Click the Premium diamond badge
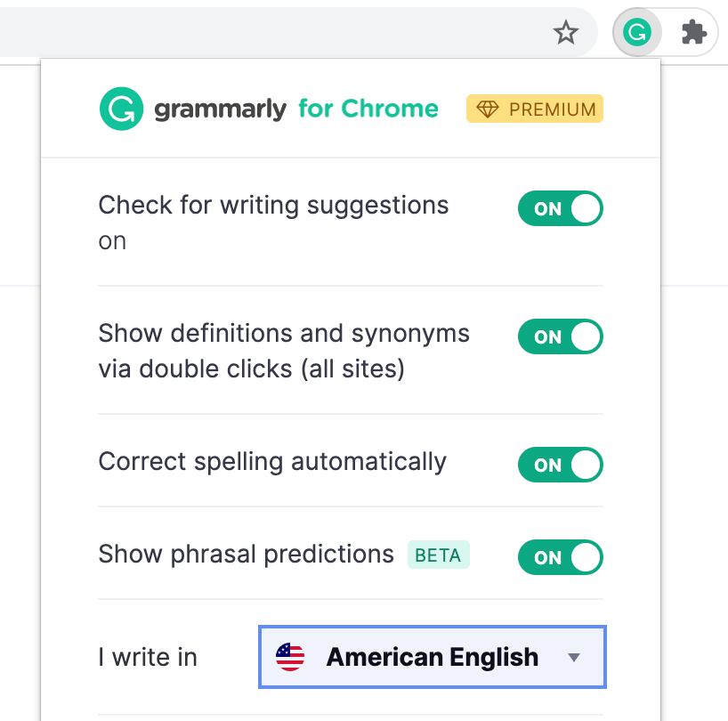Screen dimensions: 728x721 [535, 109]
